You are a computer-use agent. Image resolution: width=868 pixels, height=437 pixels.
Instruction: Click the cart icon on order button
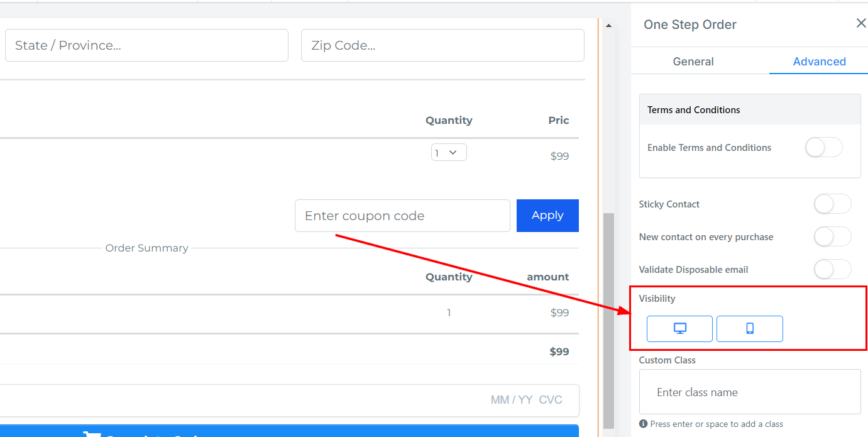point(92,434)
